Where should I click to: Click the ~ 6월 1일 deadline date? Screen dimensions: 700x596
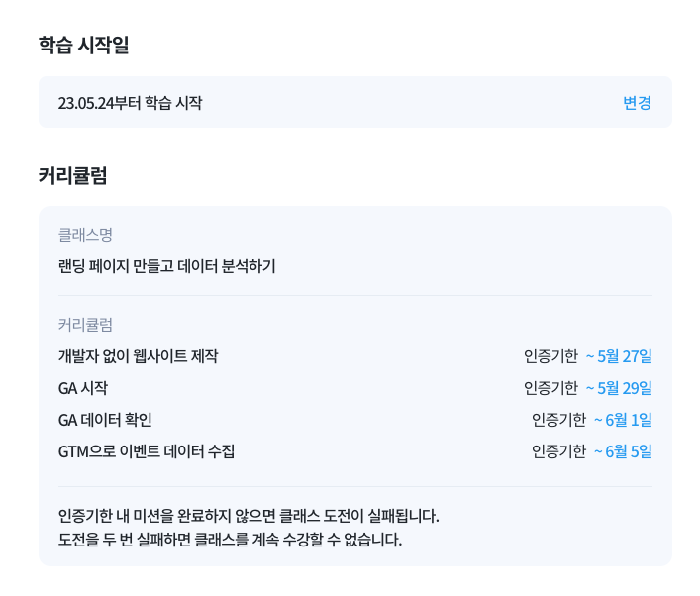[623, 420]
